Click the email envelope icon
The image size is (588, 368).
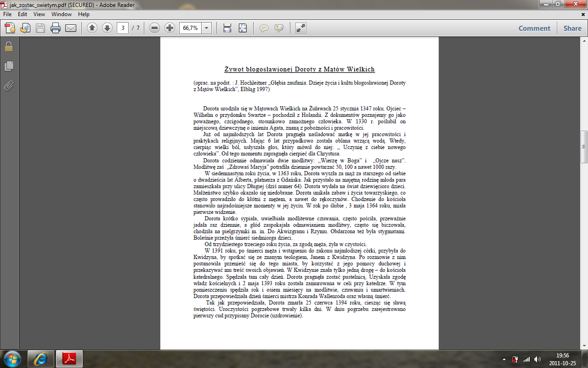coord(71,28)
